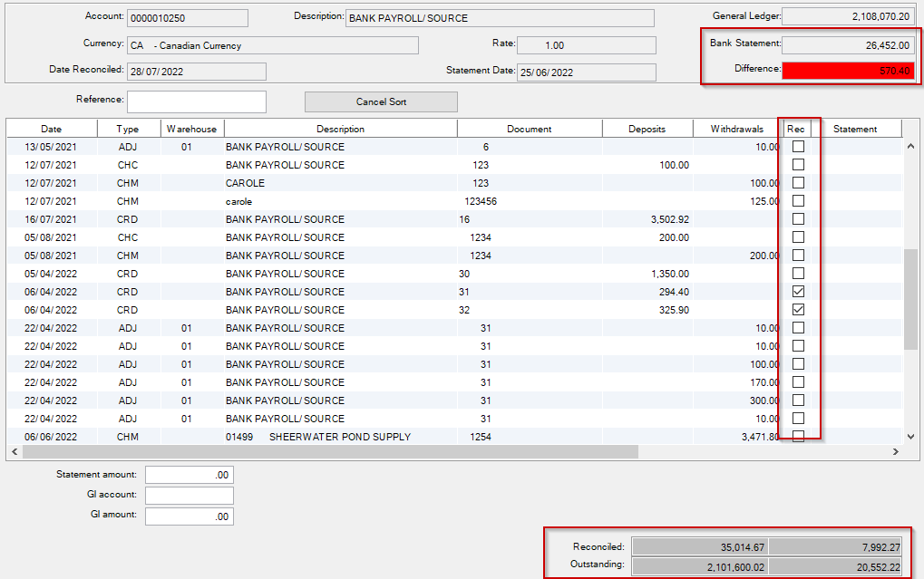The height and width of the screenshot is (579, 924).
Task: Click the Description column header
Action: pyautogui.click(x=340, y=129)
